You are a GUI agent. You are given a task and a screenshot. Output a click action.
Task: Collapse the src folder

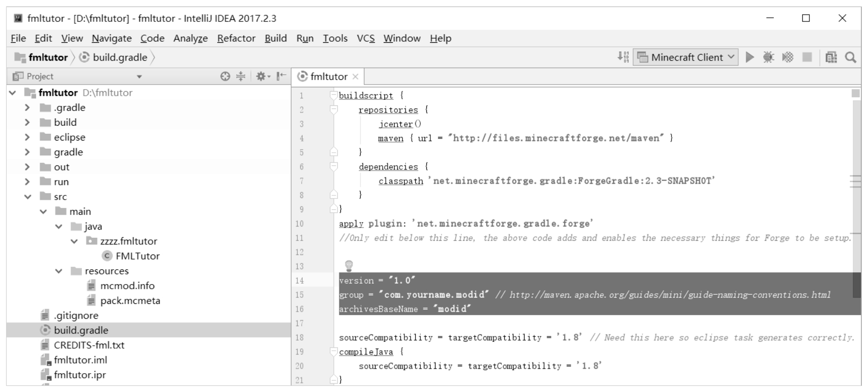(27, 197)
